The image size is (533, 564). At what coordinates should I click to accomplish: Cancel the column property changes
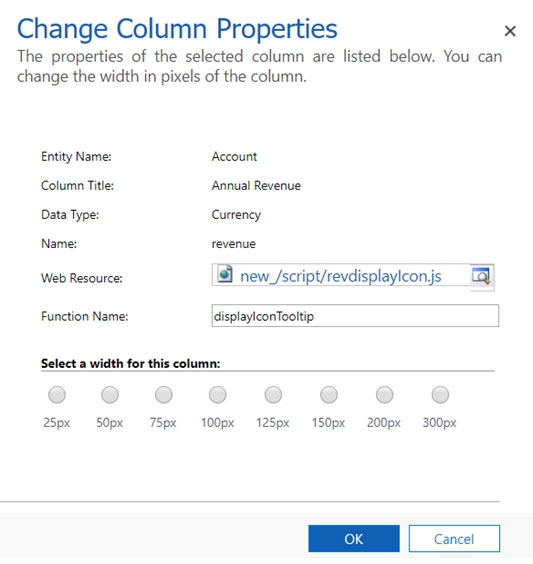pyautogui.click(x=454, y=538)
